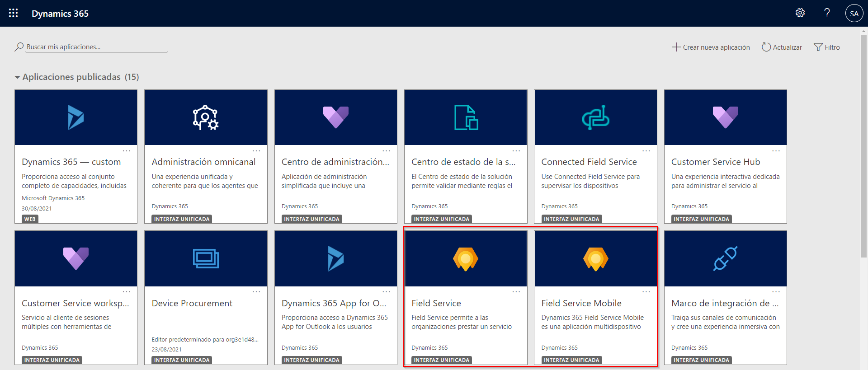This screenshot has height=370, width=868.
Task: Click the Actualizar refresh button
Action: click(x=782, y=47)
